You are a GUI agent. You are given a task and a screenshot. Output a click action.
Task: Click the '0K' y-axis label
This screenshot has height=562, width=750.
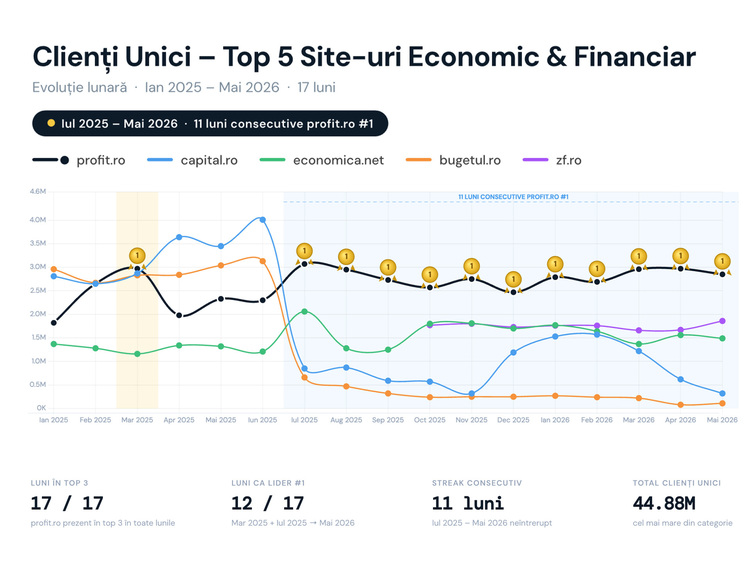41,408
